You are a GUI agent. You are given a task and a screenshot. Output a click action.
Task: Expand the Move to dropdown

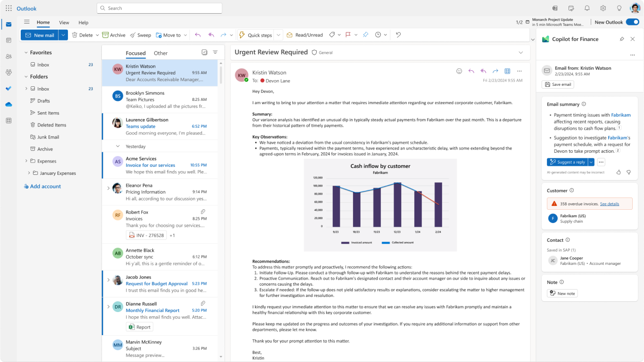click(185, 34)
